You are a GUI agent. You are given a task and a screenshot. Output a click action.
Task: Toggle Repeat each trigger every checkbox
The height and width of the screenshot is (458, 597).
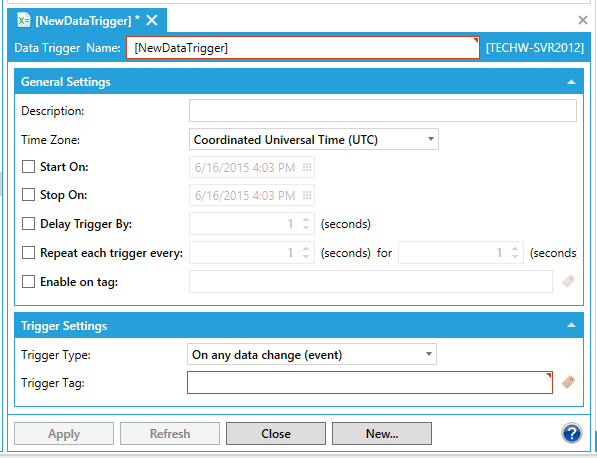[28, 252]
